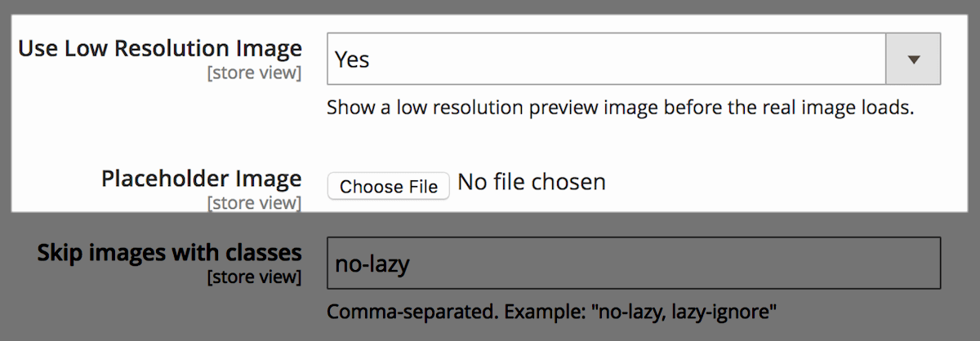Click the Yes value in the select
This screenshot has height=341, width=980.
pos(352,60)
